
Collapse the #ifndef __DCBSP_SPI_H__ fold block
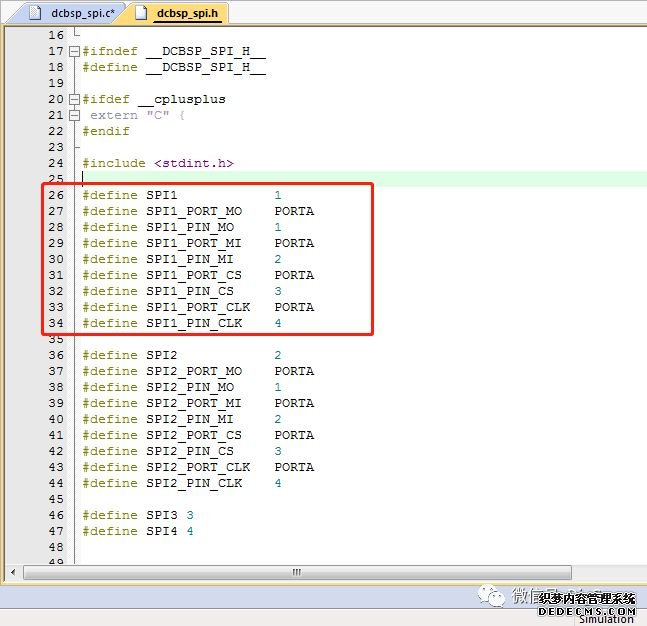[75, 51]
